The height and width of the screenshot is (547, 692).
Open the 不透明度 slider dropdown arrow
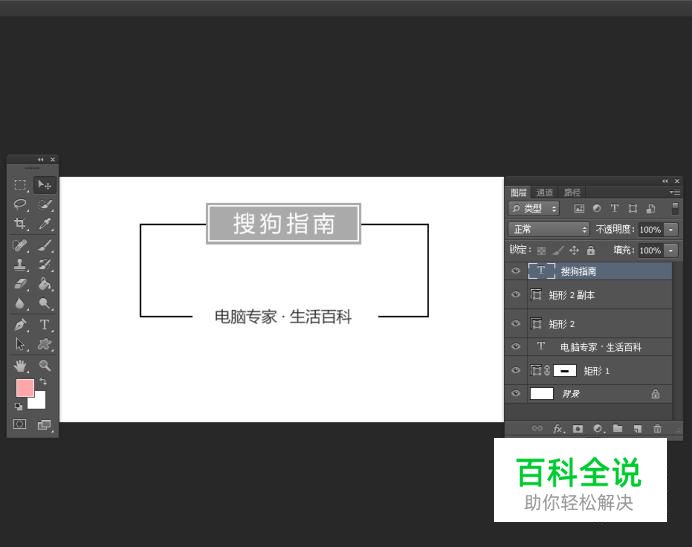point(671,230)
